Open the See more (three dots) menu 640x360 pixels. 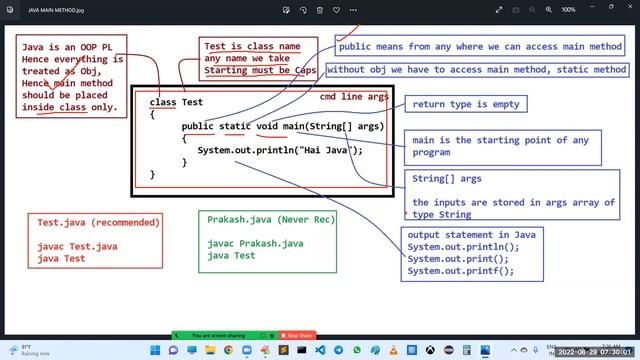point(353,10)
